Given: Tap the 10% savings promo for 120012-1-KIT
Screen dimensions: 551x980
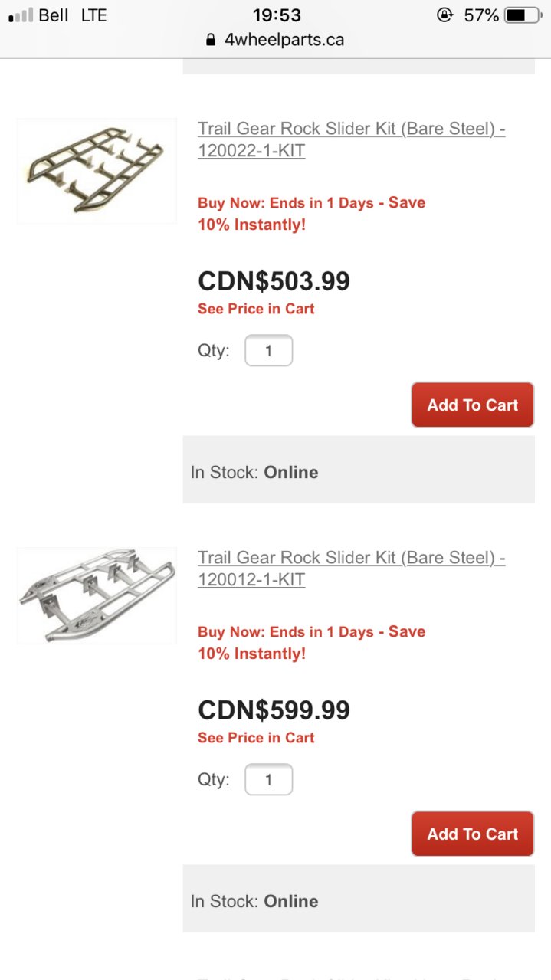Looking at the screenshot, I should tap(311, 643).
